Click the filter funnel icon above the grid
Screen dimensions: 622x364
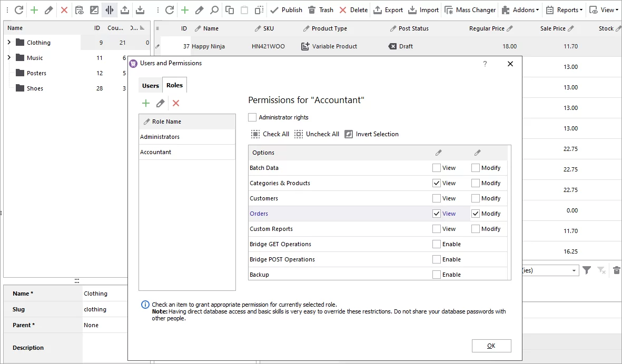pos(587,270)
